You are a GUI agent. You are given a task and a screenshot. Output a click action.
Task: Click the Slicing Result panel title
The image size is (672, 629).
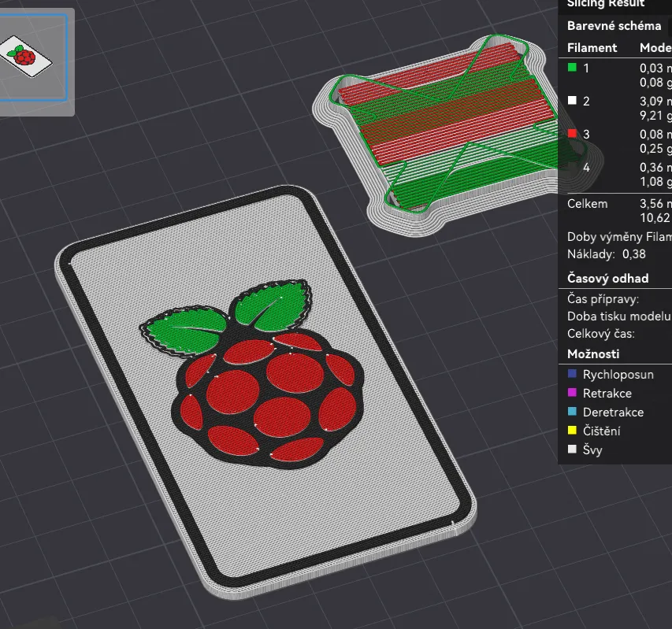(x=606, y=4)
